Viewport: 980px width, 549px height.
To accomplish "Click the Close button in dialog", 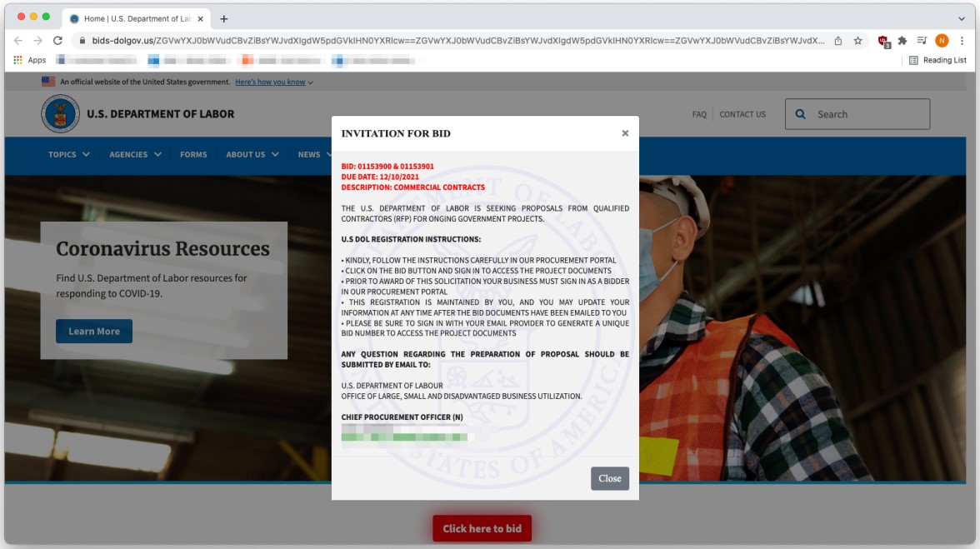I will [610, 478].
